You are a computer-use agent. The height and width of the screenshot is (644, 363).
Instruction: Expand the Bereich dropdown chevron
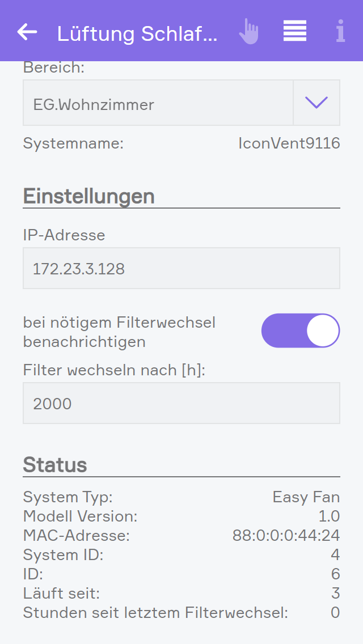click(316, 103)
